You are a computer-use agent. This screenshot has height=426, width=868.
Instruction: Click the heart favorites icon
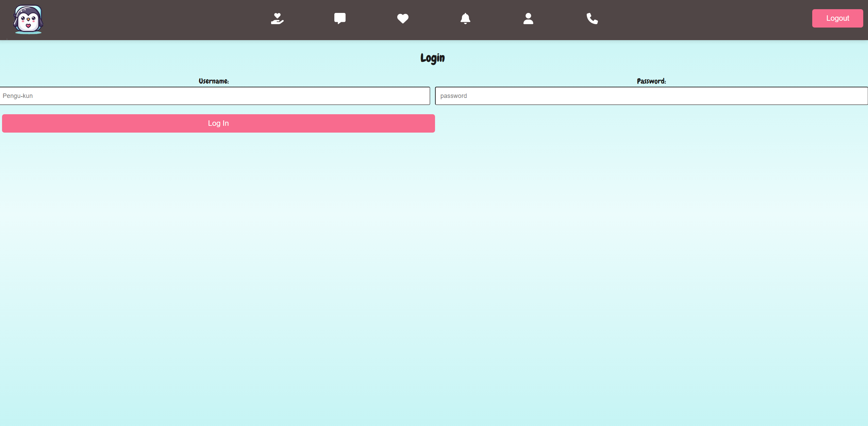coord(403,18)
